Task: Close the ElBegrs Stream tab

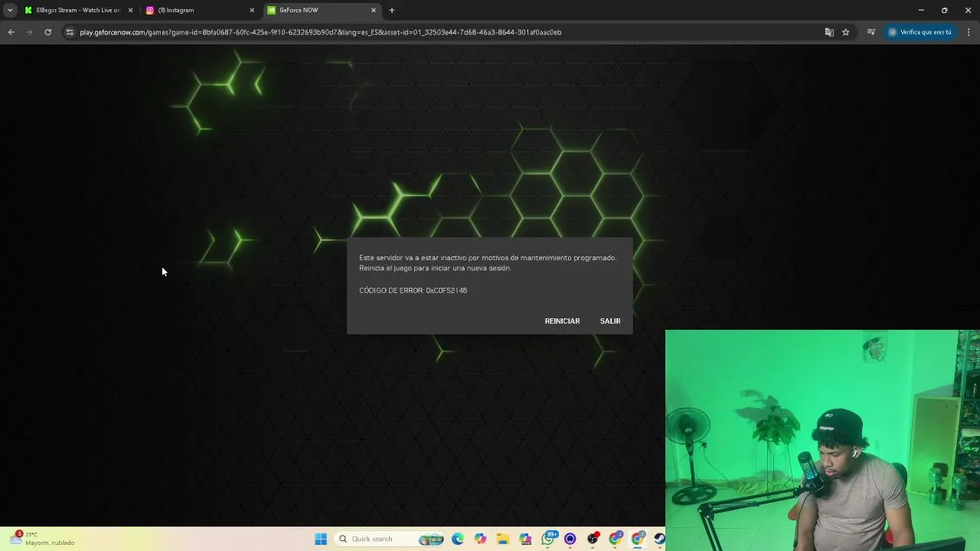Action: coord(130,10)
